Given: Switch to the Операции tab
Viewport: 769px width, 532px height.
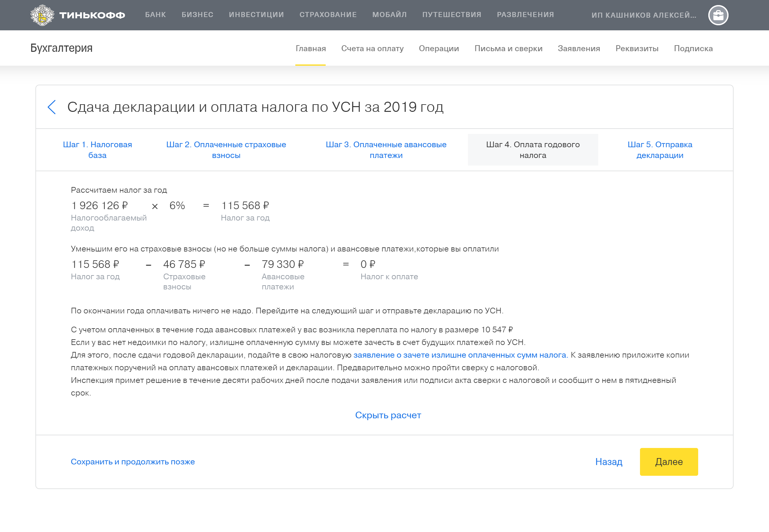Looking at the screenshot, I should (x=439, y=48).
